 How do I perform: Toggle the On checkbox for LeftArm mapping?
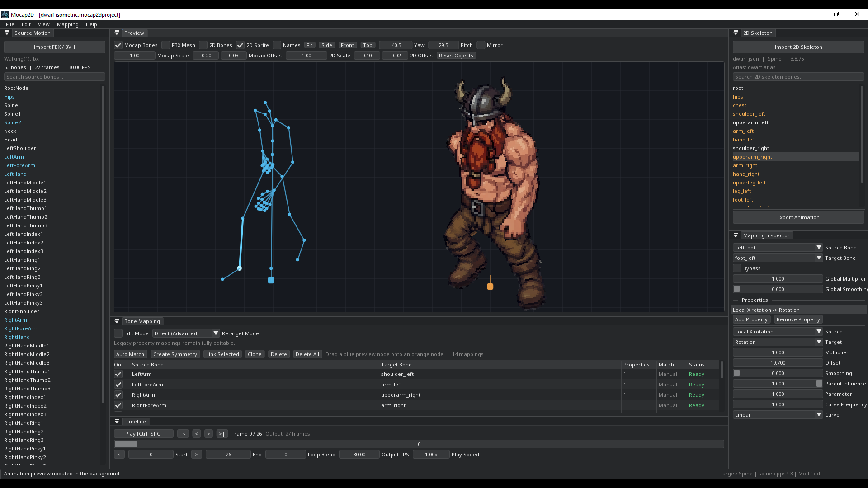pos(118,374)
